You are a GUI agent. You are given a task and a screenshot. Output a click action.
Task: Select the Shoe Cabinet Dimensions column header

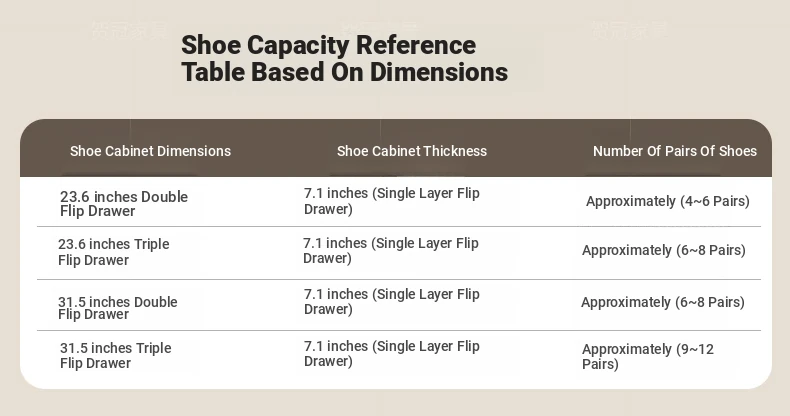click(150, 151)
